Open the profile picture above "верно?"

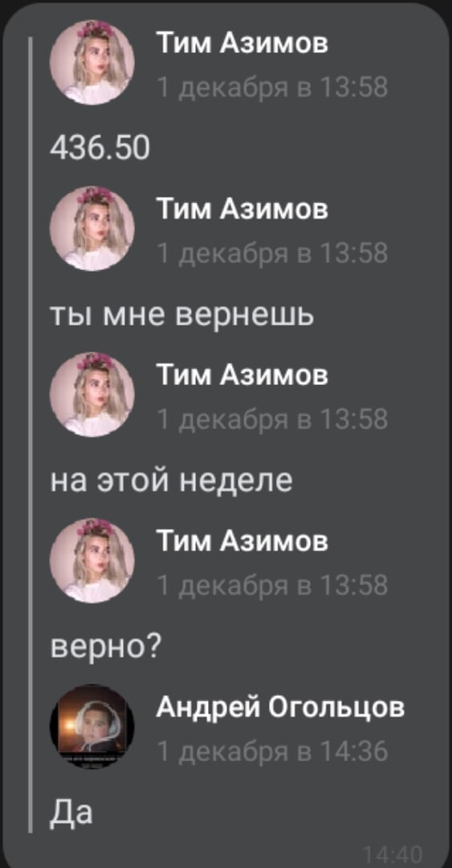tap(92, 560)
